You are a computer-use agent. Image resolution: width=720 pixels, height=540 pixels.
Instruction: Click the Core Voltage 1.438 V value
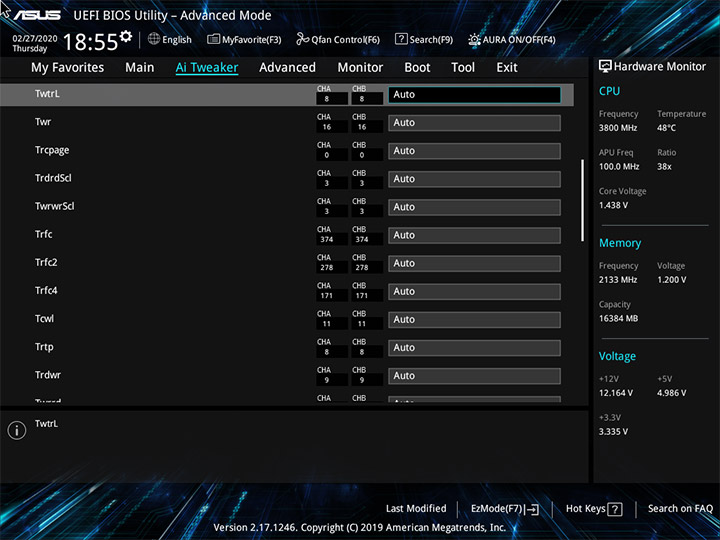point(613,205)
